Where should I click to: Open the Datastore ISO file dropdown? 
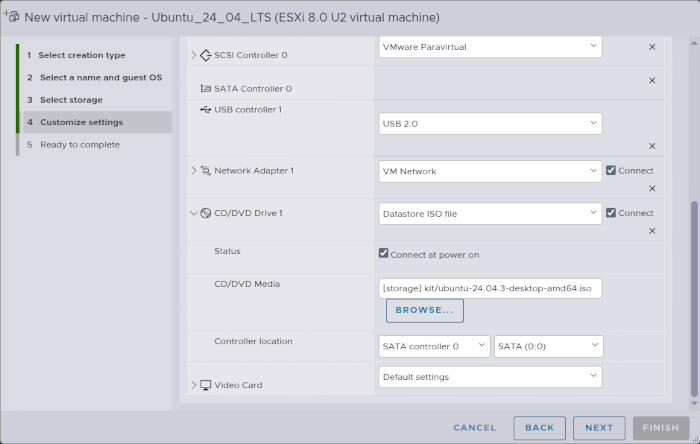pos(490,213)
